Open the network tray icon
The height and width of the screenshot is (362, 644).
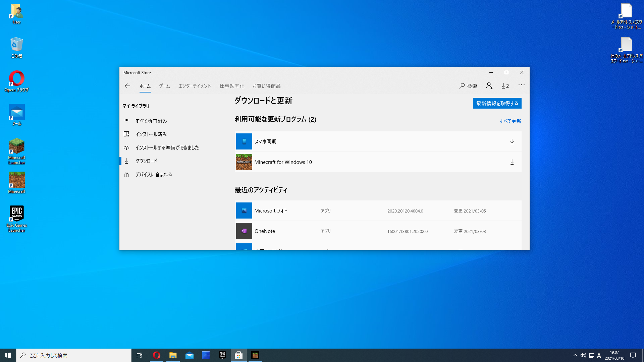click(591, 355)
